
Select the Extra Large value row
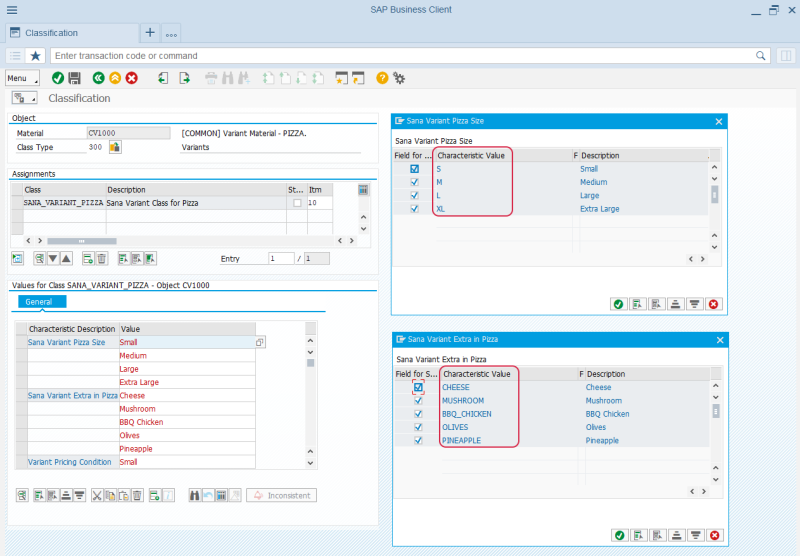click(x=187, y=382)
